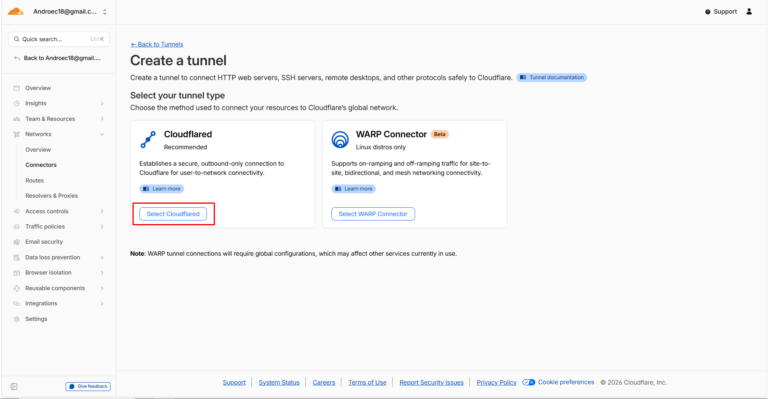768x399 pixels.
Task: Click the Overview icon in sidebar
Action: point(17,88)
